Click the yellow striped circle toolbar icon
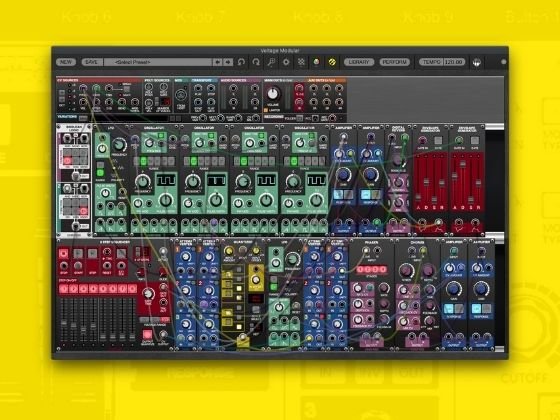Screen dimensions: 560x420 (332, 62)
